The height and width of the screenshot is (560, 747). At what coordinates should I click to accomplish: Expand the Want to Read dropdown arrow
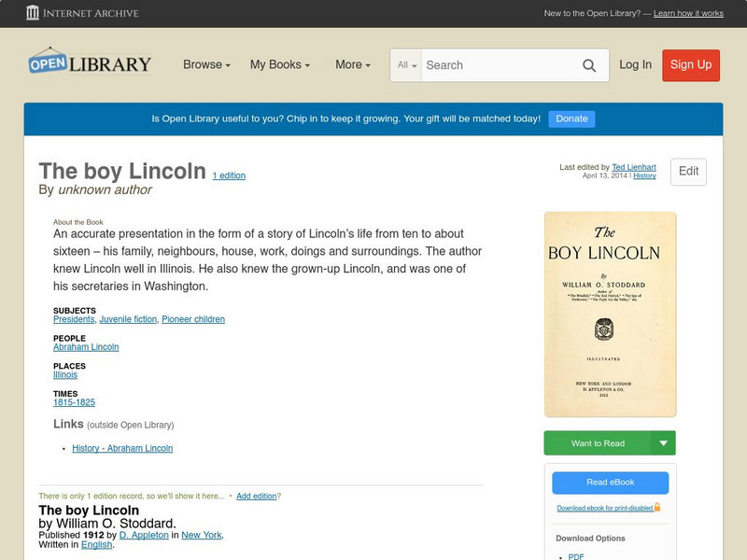click(x=664, y=443)
